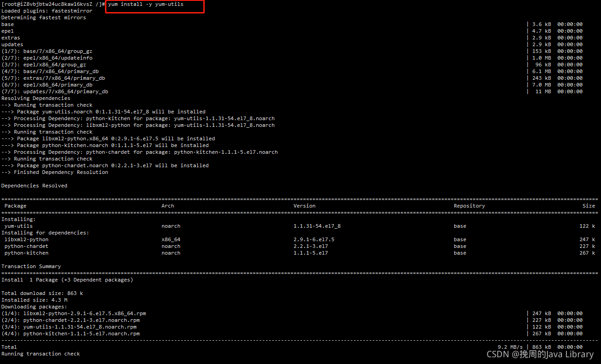
Task: Click 'x86_64' arch cell in the table
Action: pos(171,239)
